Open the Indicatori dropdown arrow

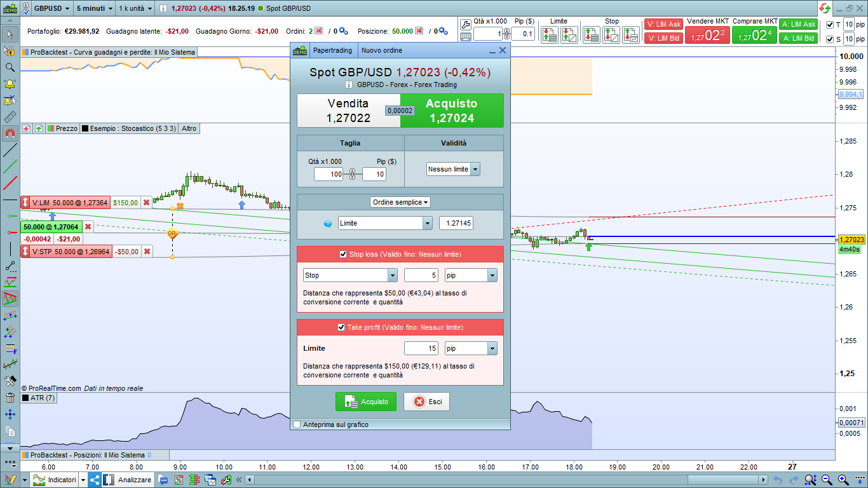click(83, 480)
